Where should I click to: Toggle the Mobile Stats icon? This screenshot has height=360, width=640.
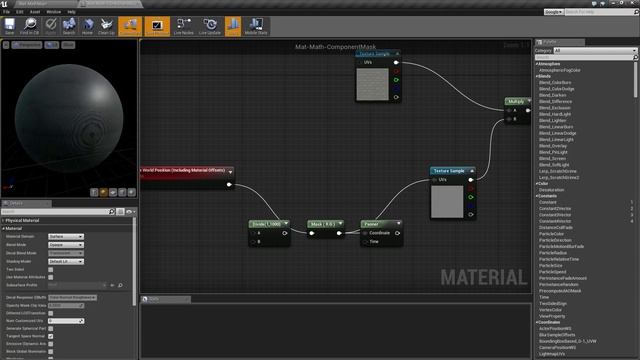256,26
